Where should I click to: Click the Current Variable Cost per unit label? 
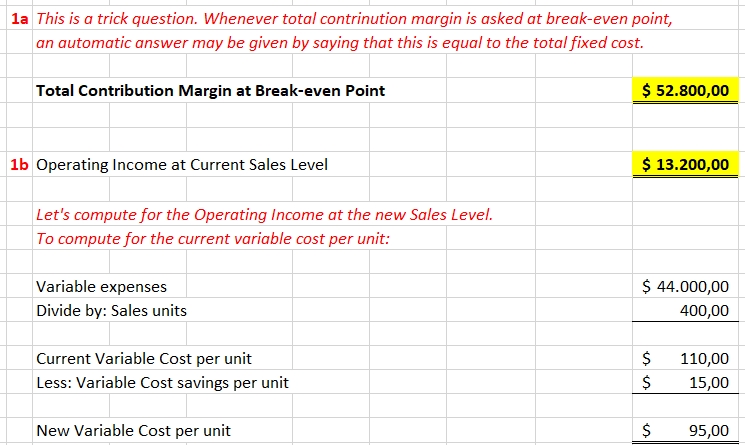144,358
